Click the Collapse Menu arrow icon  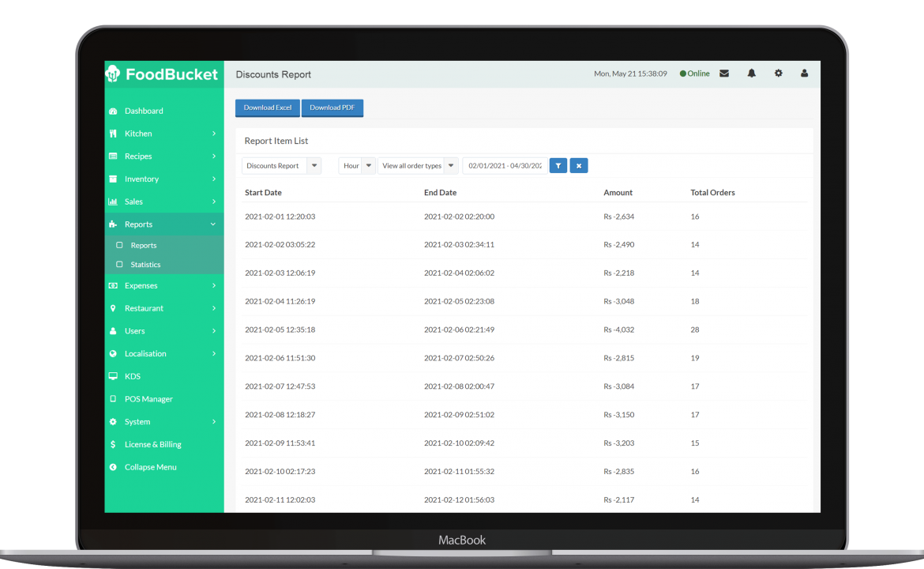113,467
